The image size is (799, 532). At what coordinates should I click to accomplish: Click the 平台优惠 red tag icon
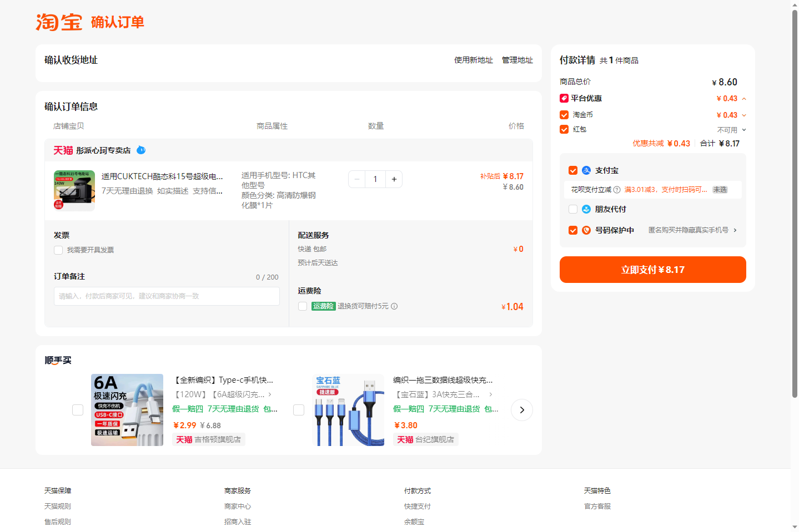(x=564, y=98)
